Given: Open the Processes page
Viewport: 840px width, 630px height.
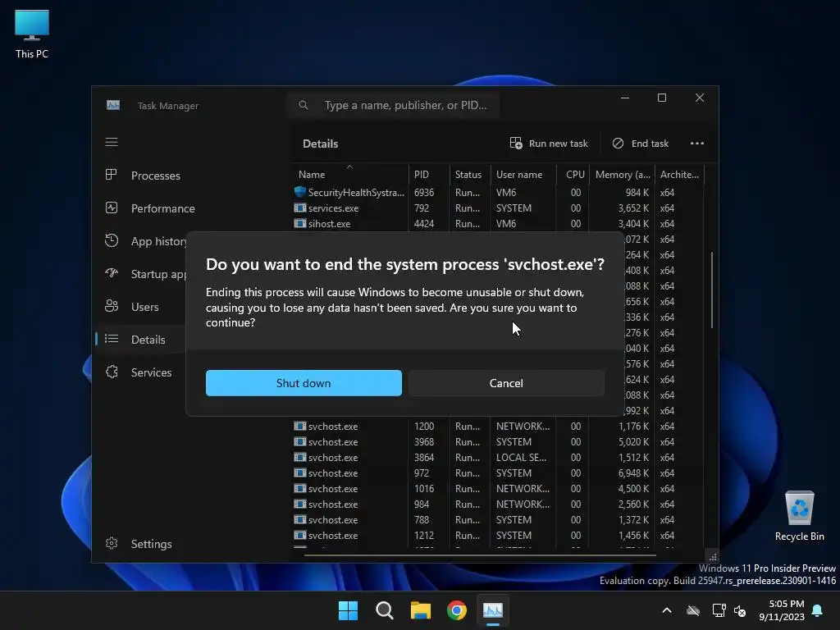Looking at the screenshot, I should click(x=142, y=176).
